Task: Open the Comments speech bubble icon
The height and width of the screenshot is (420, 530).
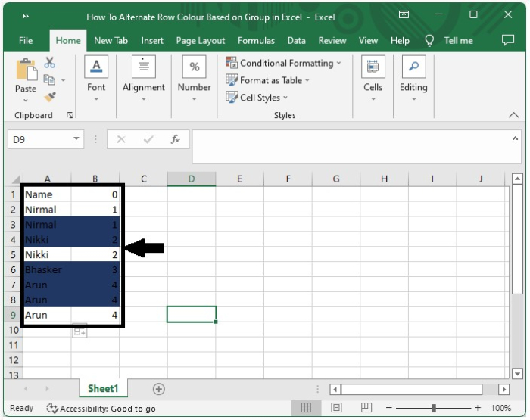Action: click(x=508, y=40)
